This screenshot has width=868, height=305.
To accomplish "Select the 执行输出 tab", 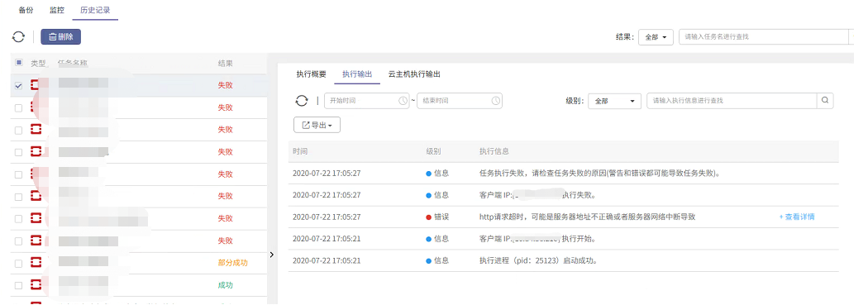I will click(x=357, y=74).
